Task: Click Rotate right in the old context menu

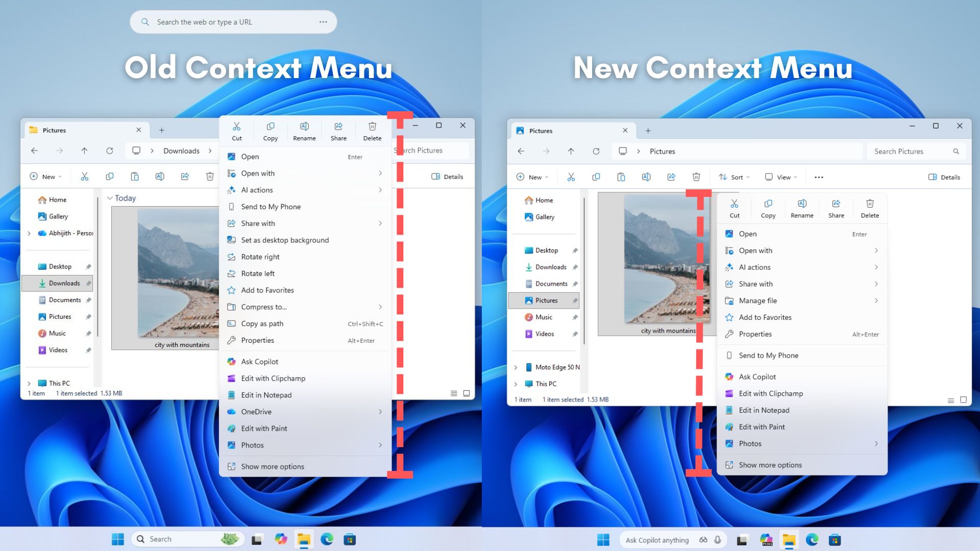Action: 259,257
